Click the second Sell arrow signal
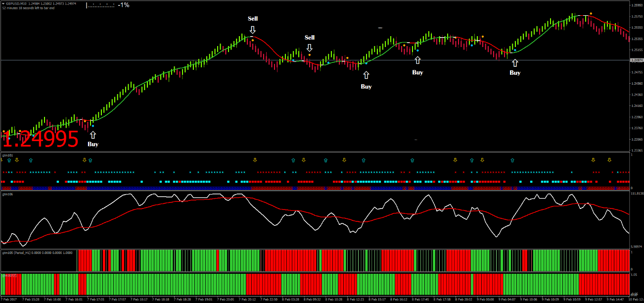This screenshot has height=303, width=644. click(310, 48)
